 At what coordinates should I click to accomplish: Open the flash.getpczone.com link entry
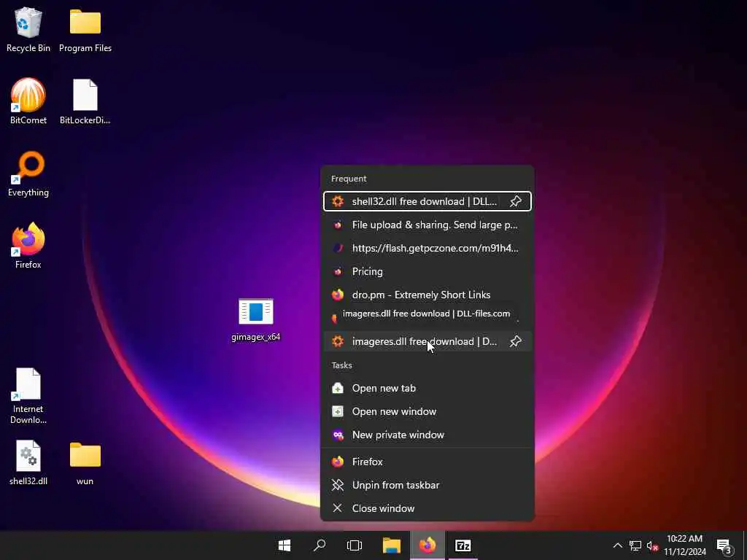pos(427,248)
